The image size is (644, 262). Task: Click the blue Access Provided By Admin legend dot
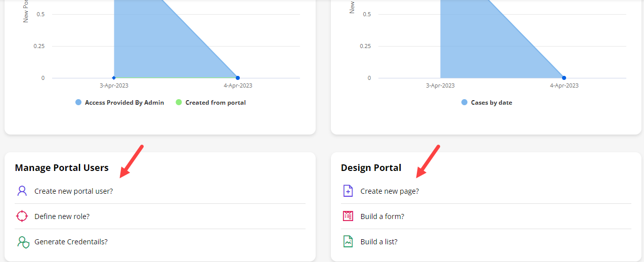click(78, 103)
